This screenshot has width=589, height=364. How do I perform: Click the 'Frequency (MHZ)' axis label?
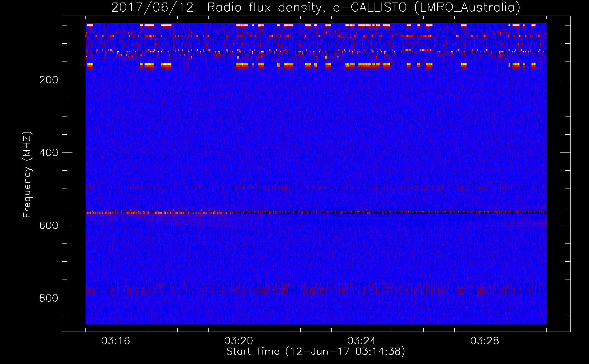(27, 175)
